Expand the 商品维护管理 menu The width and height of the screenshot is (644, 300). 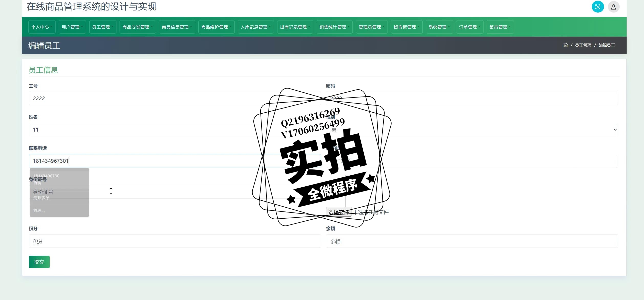(216, 27)
